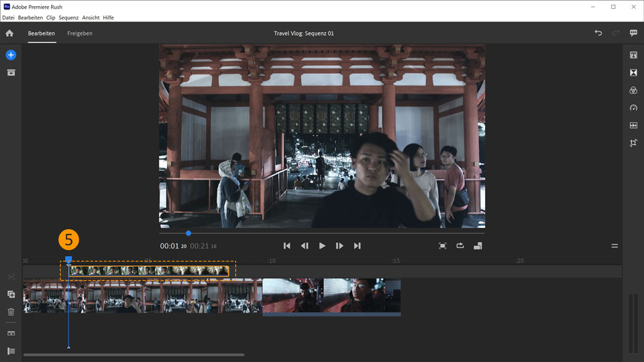Click the :10 mark on time ruler
The width and height of the screenshot is (644, 362).
pos(271,261)
